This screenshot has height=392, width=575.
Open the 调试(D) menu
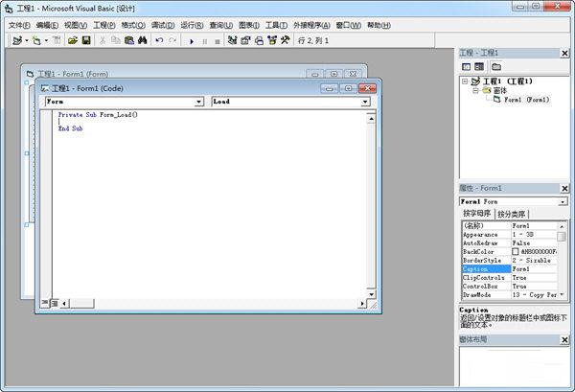tap(163, 25)
